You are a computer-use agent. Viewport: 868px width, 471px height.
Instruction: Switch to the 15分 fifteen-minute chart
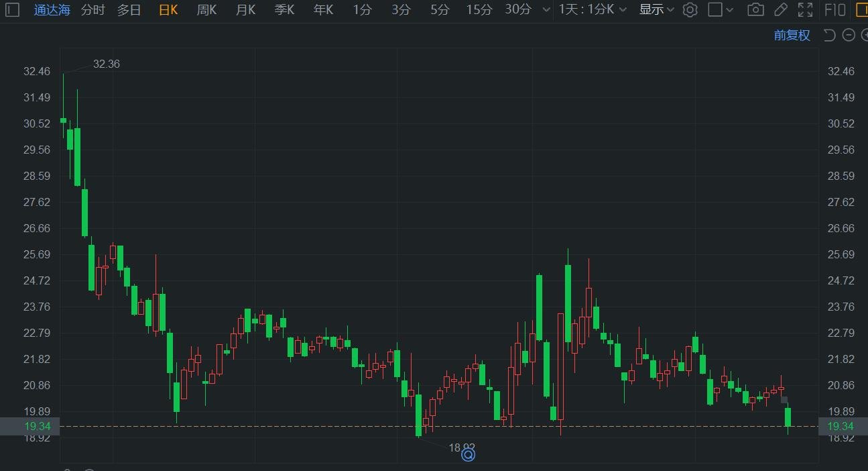coord(479,9)
